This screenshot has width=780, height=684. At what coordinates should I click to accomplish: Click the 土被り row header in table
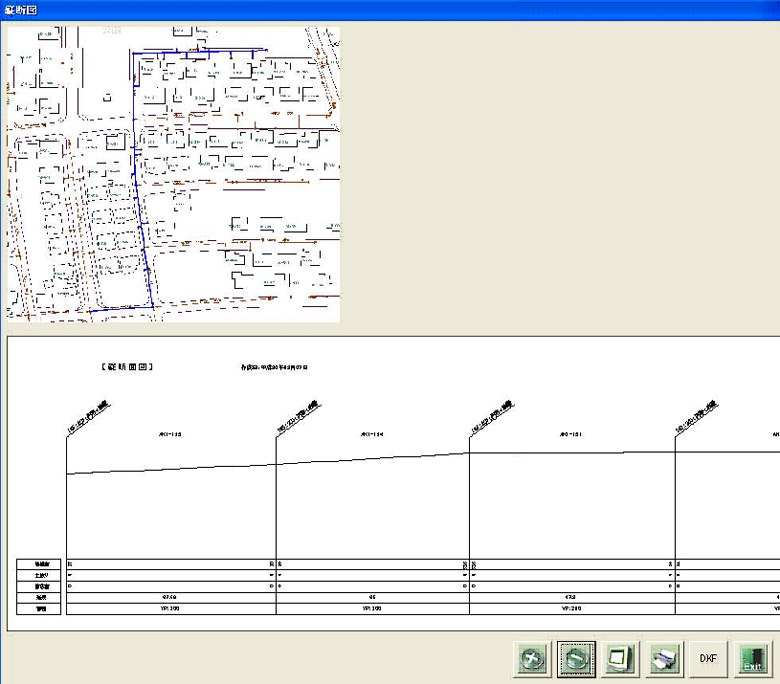point(41,575)
